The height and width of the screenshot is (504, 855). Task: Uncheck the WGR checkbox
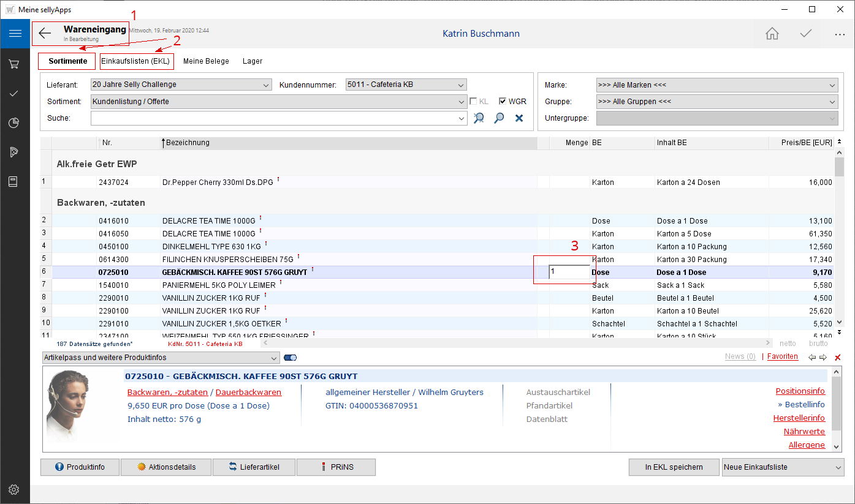coord(503,102)
